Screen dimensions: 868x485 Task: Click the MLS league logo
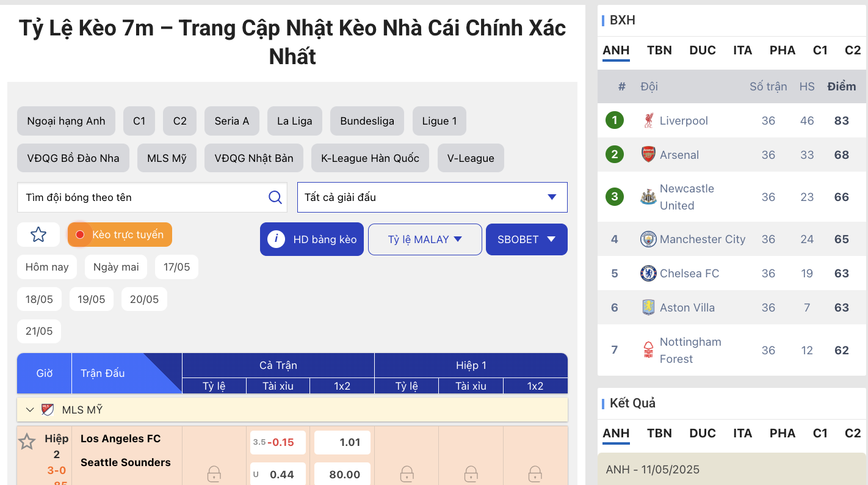48,410
